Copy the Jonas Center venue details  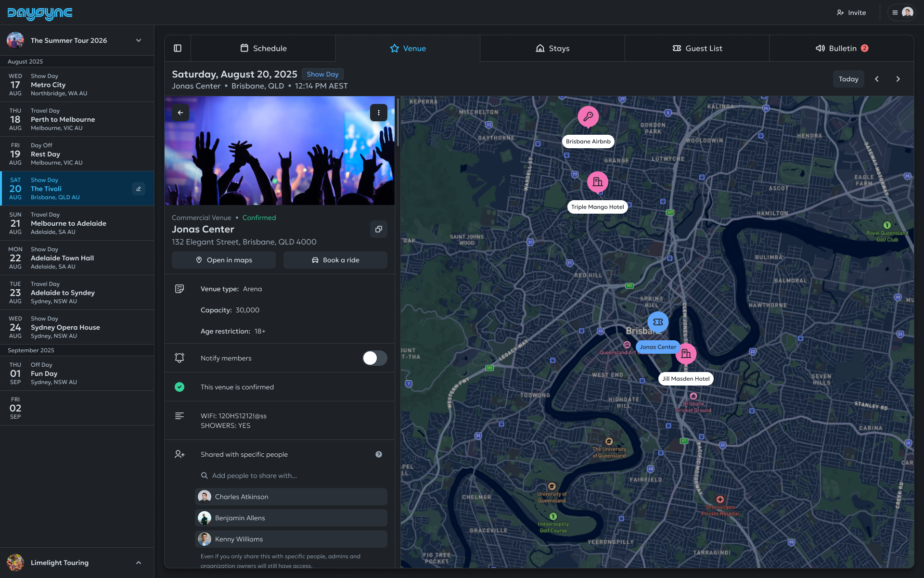pyautogui.click(x=379, y=229)
